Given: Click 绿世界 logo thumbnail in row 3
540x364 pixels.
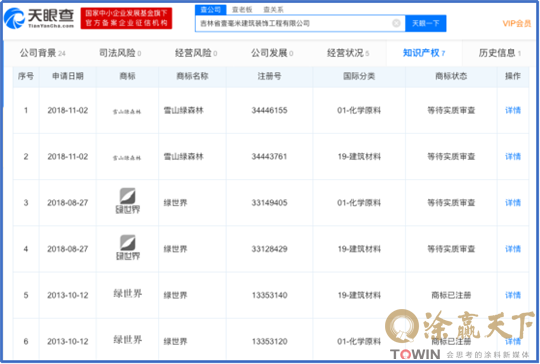Looking at the screenshot, I should click(127, 201).
